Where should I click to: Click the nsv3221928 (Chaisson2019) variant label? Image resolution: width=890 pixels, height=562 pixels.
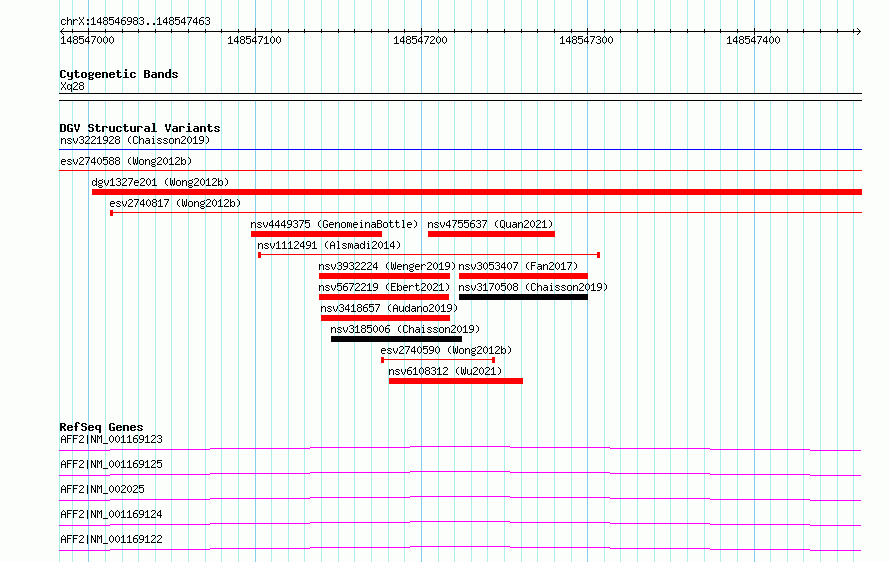coord(135,140)
